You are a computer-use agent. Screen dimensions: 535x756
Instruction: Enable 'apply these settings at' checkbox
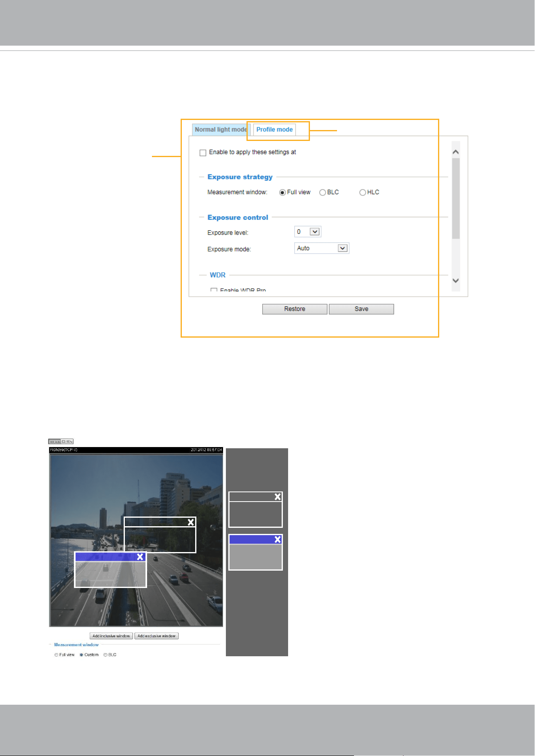pos(203,153)
